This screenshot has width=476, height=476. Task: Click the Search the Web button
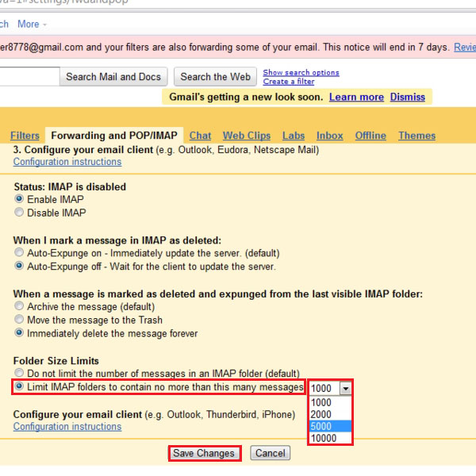pos(216,76)
